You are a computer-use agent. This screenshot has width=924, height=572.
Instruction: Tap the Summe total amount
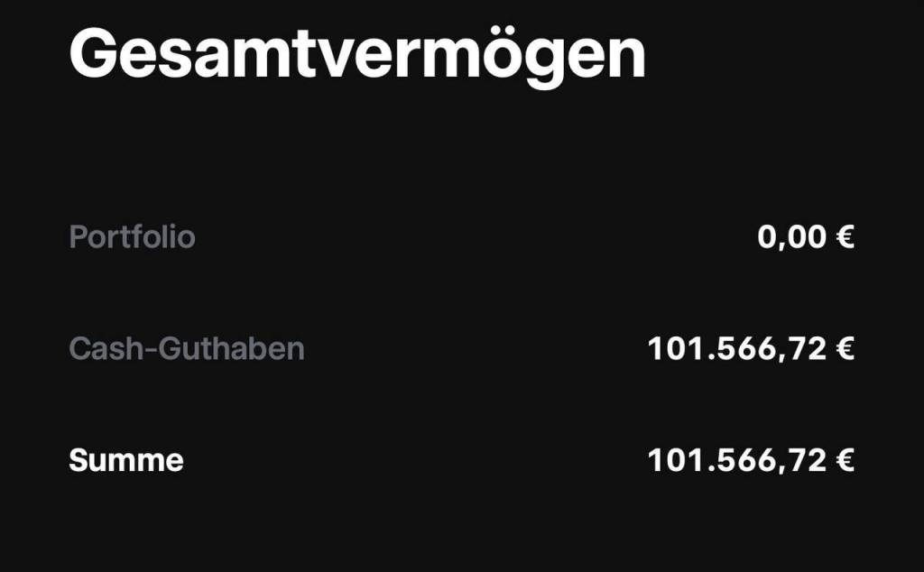tap(750, 461)
